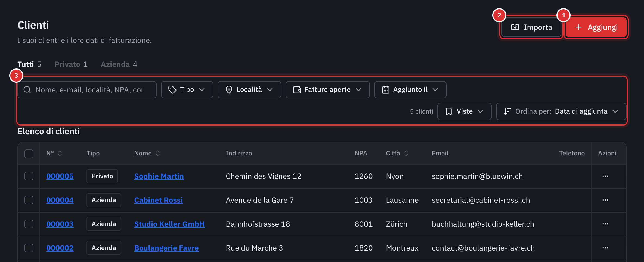This screenshot has width=644, height=262.
Task: Check the box for Boulangerie Favre row
Action: pyautogui.click(x=29, y=248)
